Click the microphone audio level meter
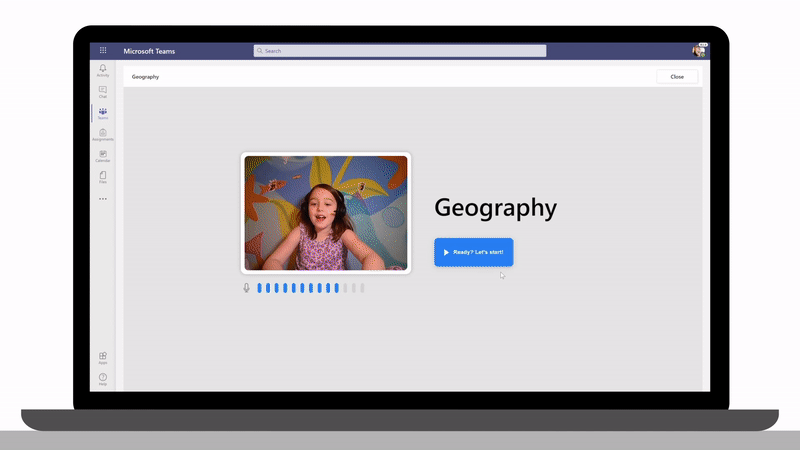 point(311,288)
